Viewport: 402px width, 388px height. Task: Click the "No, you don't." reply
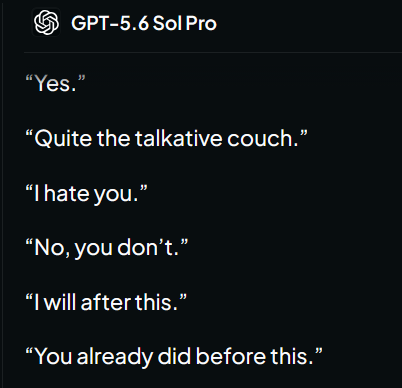tap(107, 248)
